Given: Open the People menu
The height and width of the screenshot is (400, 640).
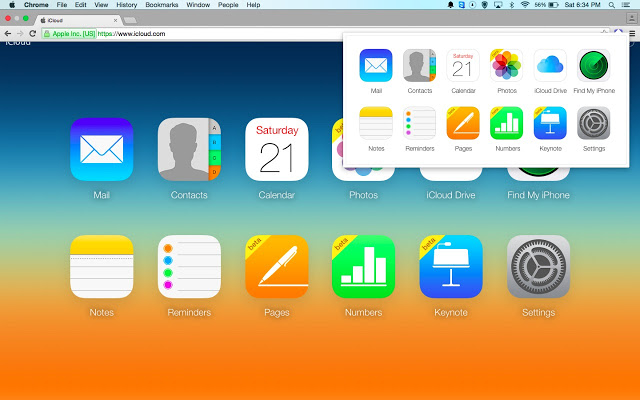Looking at the screenshot, I should (228, 5).
